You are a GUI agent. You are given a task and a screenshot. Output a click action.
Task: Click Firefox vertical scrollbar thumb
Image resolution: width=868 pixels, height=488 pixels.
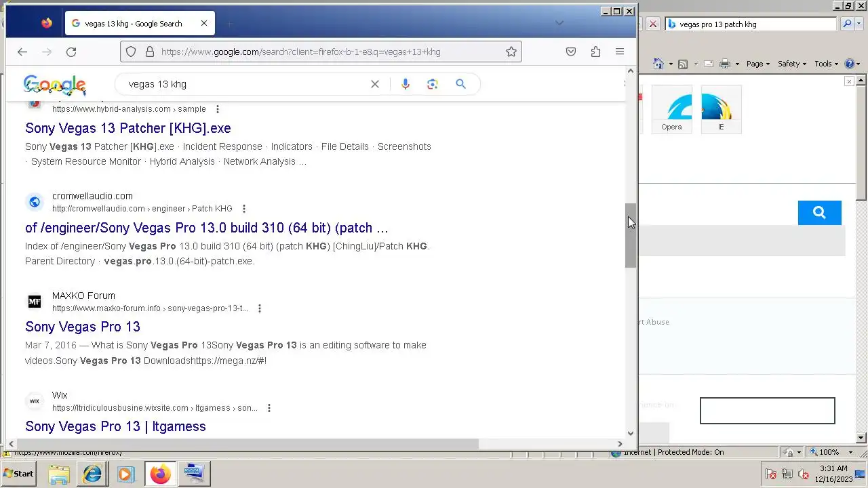(631, 235)
